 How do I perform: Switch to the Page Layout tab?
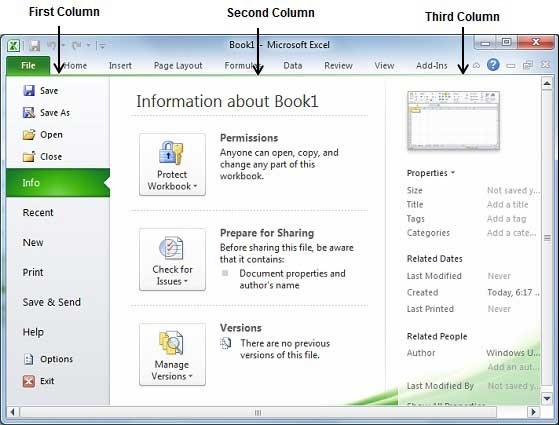click(178, 66)
